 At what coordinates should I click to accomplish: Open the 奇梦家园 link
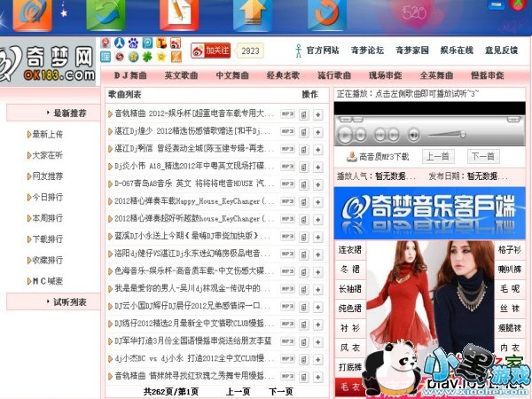[412, 51]
